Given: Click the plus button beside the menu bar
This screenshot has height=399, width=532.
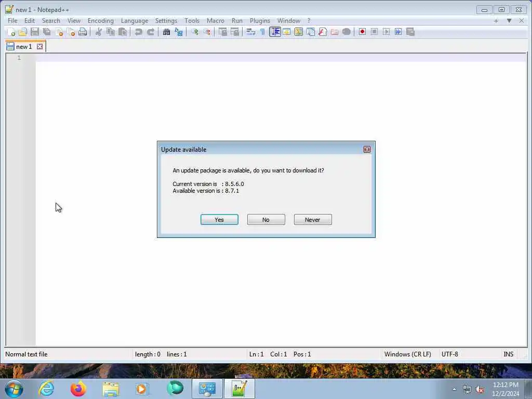Looking at the screenshot, I should [x=496, y=21].
